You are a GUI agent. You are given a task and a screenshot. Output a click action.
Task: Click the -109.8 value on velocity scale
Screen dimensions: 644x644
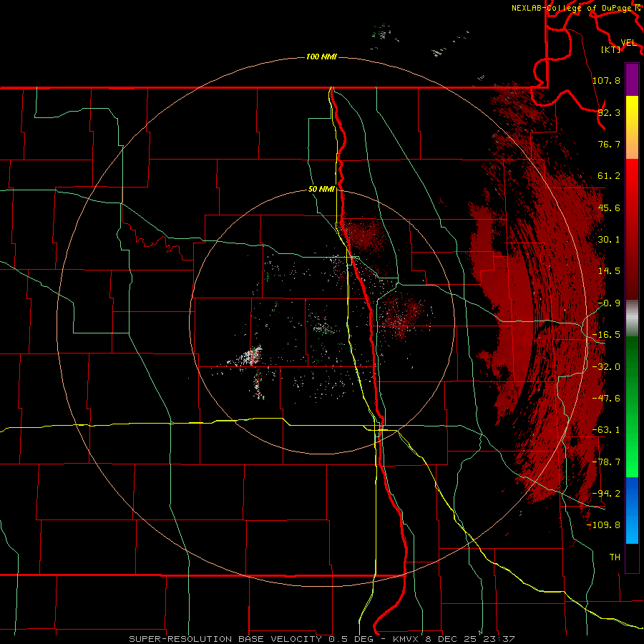pos(603,525)
